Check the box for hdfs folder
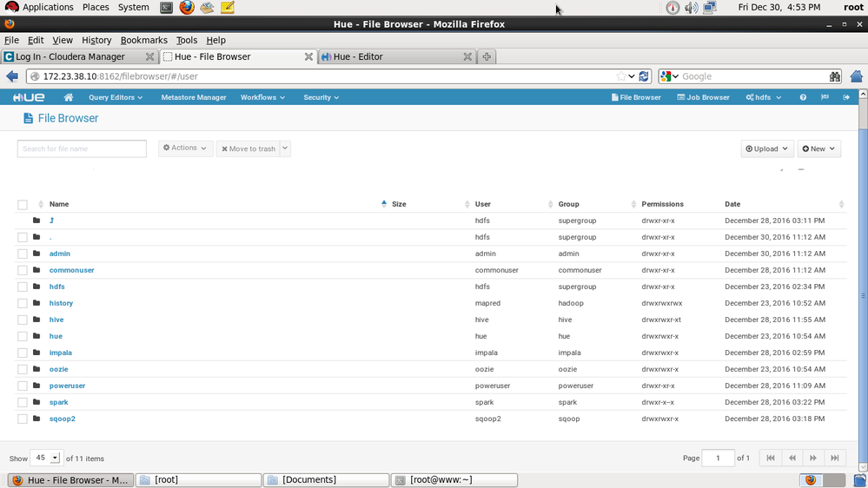 click(22, 287)
